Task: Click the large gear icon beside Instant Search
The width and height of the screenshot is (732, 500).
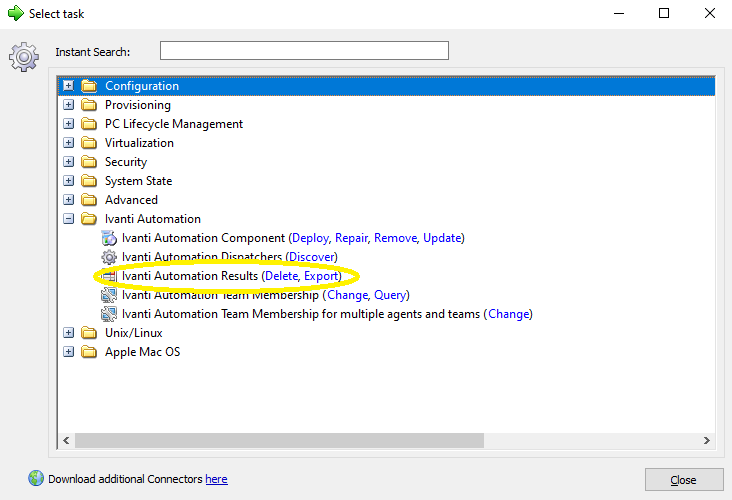Action: point(24,57)
